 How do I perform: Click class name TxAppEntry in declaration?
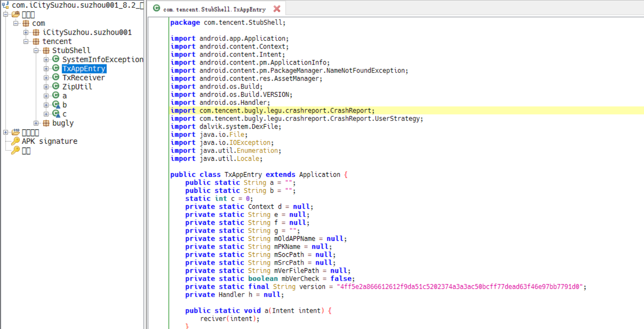[x=243, y=175]
